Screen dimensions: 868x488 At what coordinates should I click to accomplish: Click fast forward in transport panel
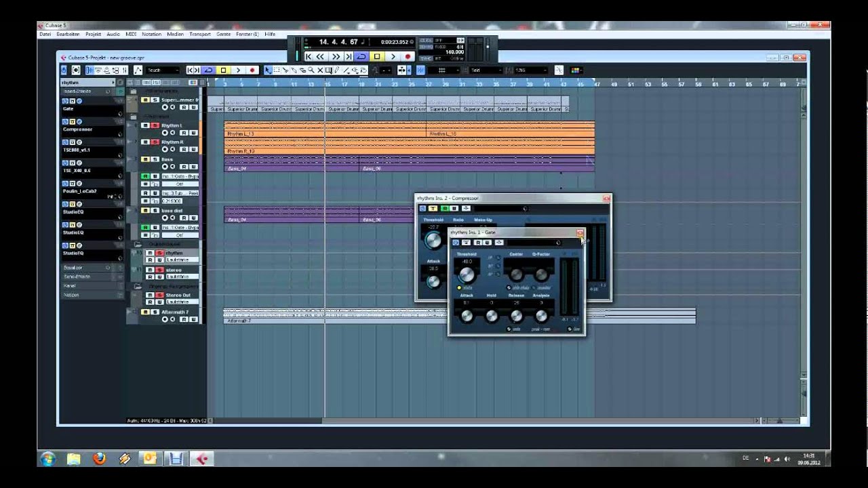point(336,56)
